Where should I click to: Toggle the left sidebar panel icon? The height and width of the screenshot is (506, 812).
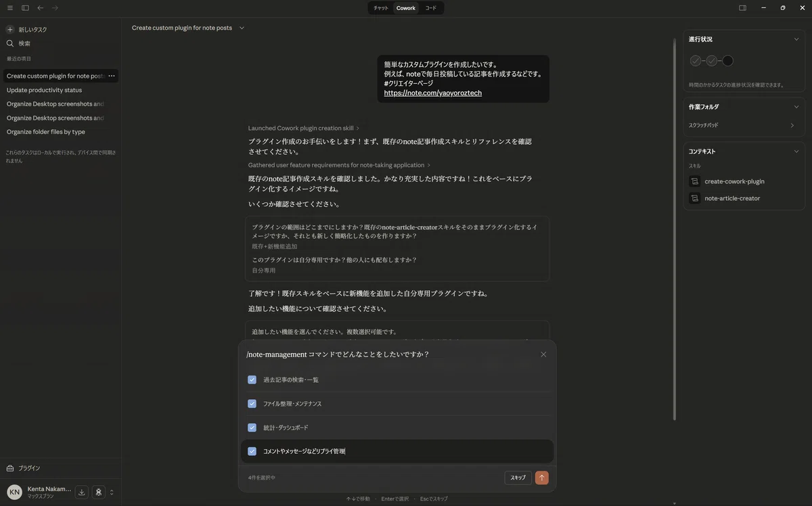pos(25,8)
